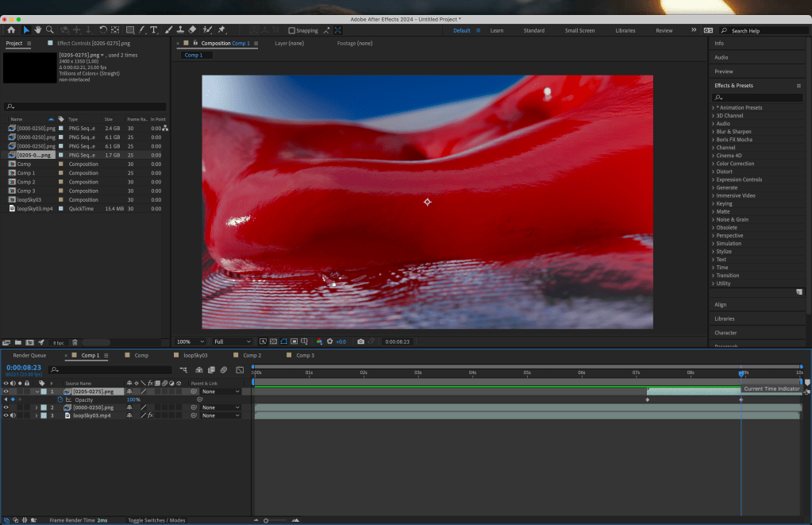
Task: Switch to the Small Screen workspace
Action: [579, 30]
